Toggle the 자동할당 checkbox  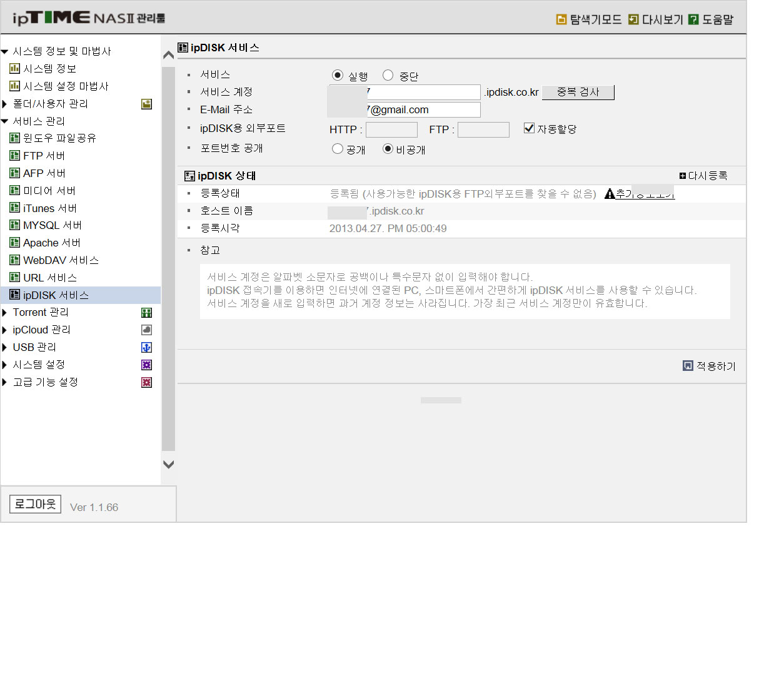point(529,128)
